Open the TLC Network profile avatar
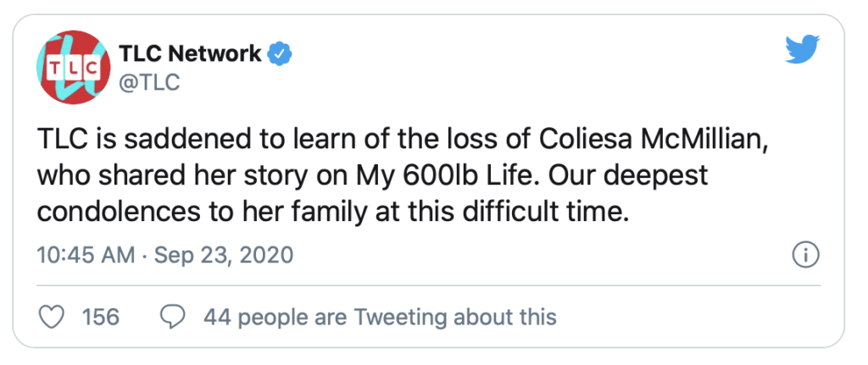 [x=73, y=68]
